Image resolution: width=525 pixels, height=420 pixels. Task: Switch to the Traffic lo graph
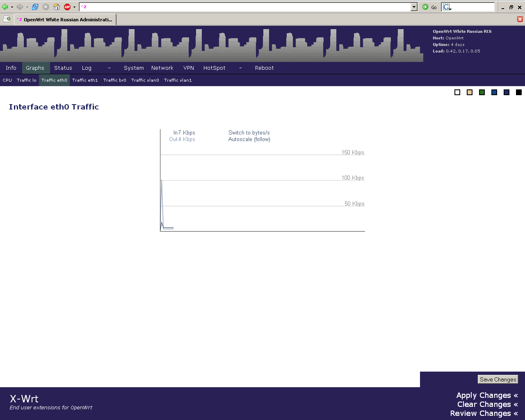27,80
